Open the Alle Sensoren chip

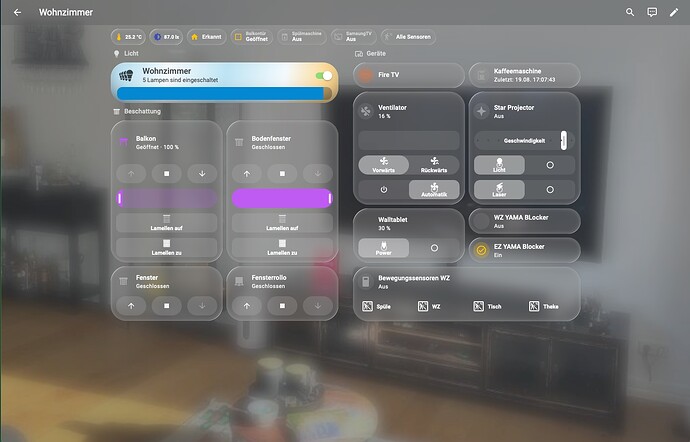pos(408,37)
